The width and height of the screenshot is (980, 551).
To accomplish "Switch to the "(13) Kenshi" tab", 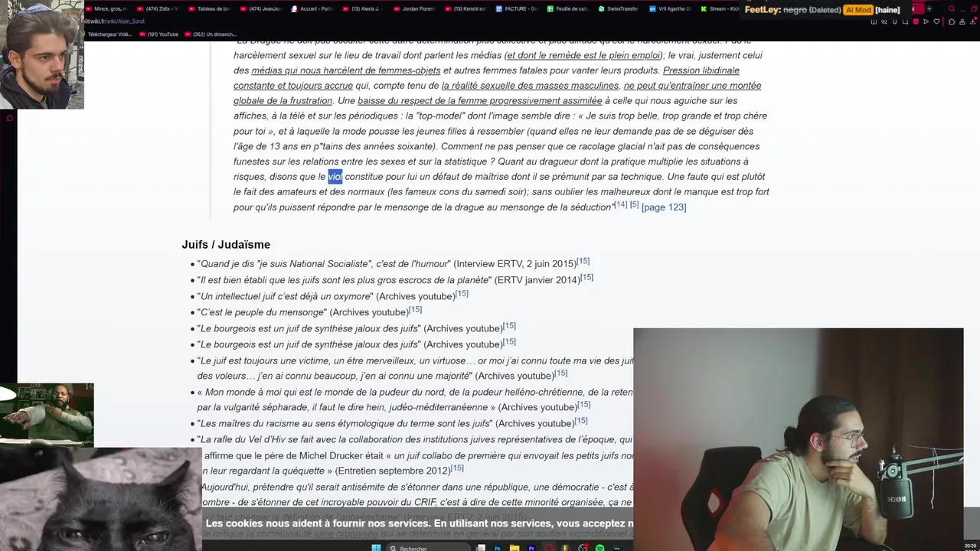I will click(464, 9).
